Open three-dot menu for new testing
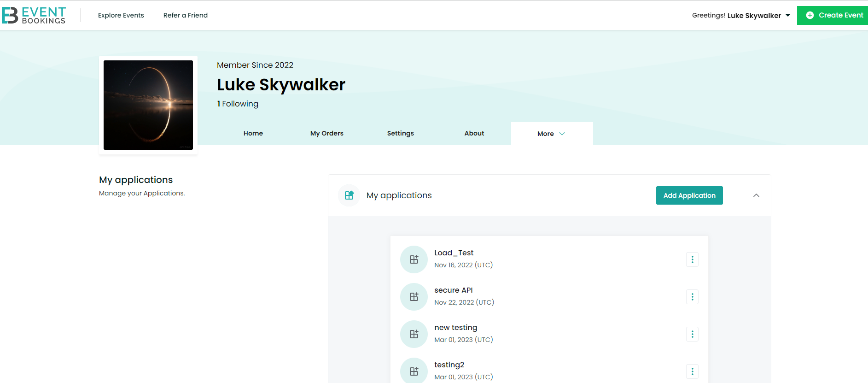This screenshot has height=383, width=868. point(692,334)
